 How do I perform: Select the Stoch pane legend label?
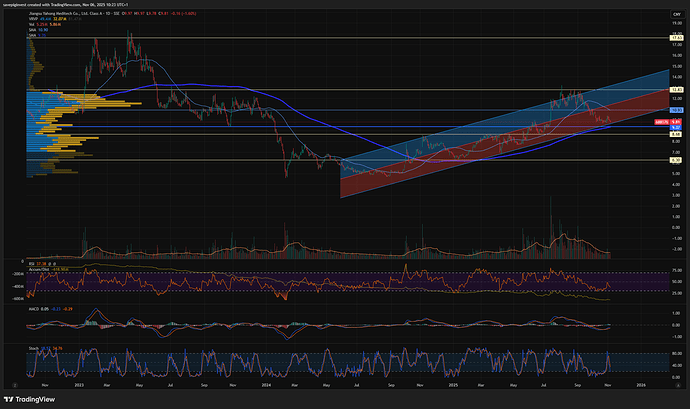coord(33,349)
